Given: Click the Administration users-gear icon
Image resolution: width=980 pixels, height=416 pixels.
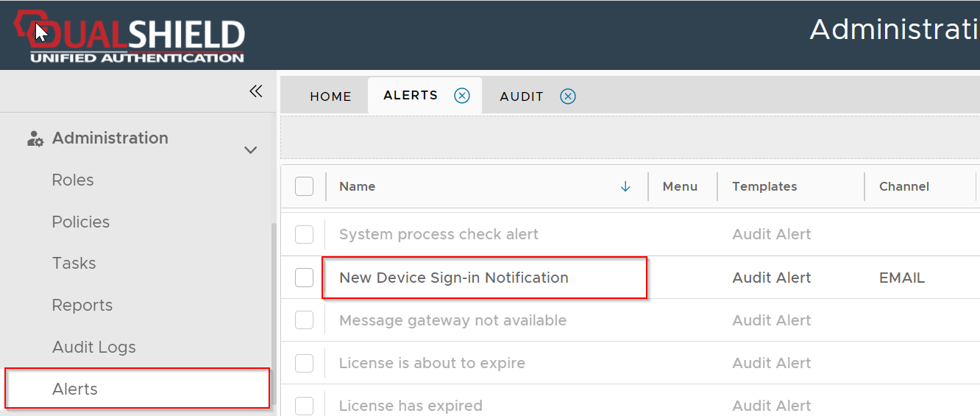Looking at the screenshot, I should click(35, 138).
